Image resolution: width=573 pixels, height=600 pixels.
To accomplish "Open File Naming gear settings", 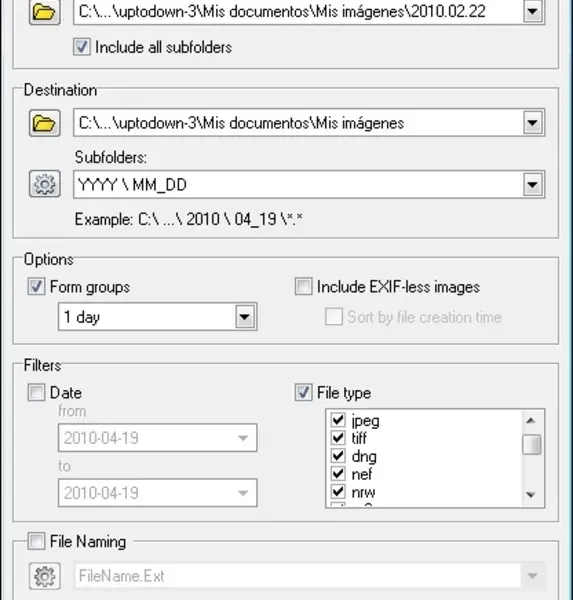I will (x=44, y=576).
